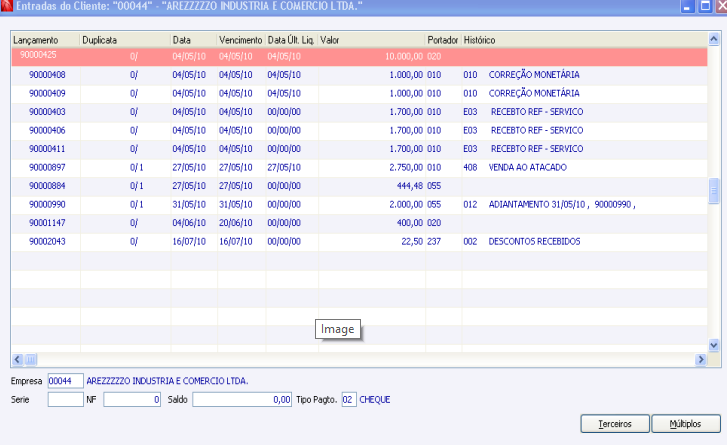Screen dimensions: 727x445
Task: Click the Saldo value field
Action: pos(242,400)
